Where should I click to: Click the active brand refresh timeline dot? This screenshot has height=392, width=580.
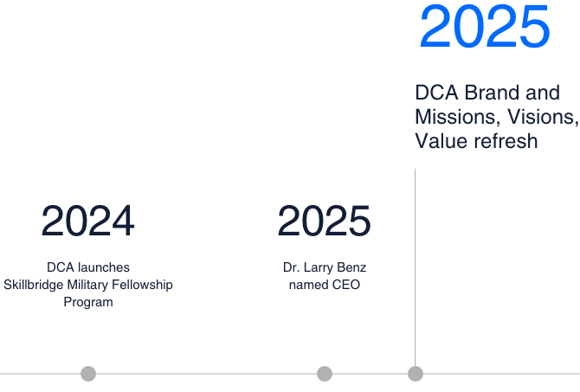416,374
